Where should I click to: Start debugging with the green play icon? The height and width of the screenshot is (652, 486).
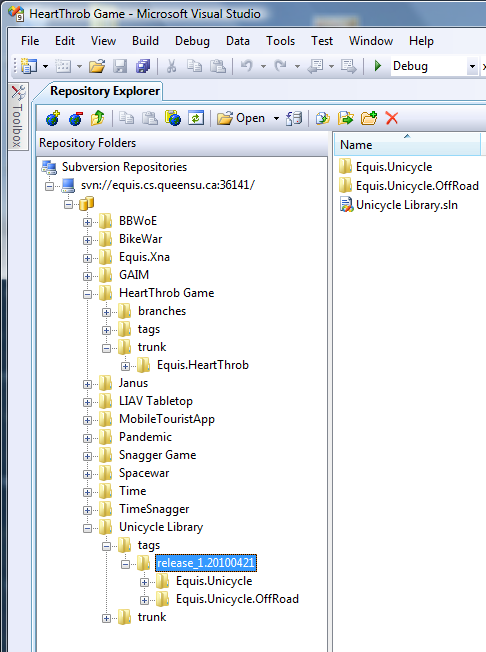377,66
